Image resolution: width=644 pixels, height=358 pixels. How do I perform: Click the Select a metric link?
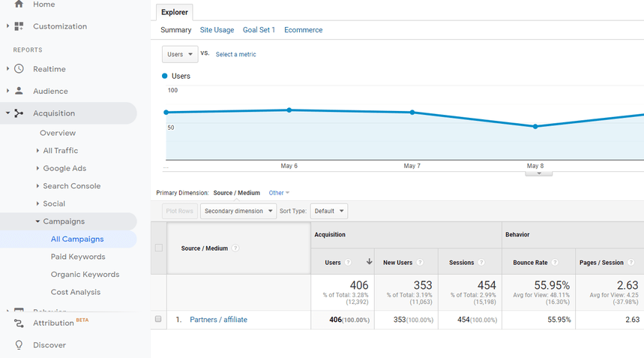coord(235,55)
